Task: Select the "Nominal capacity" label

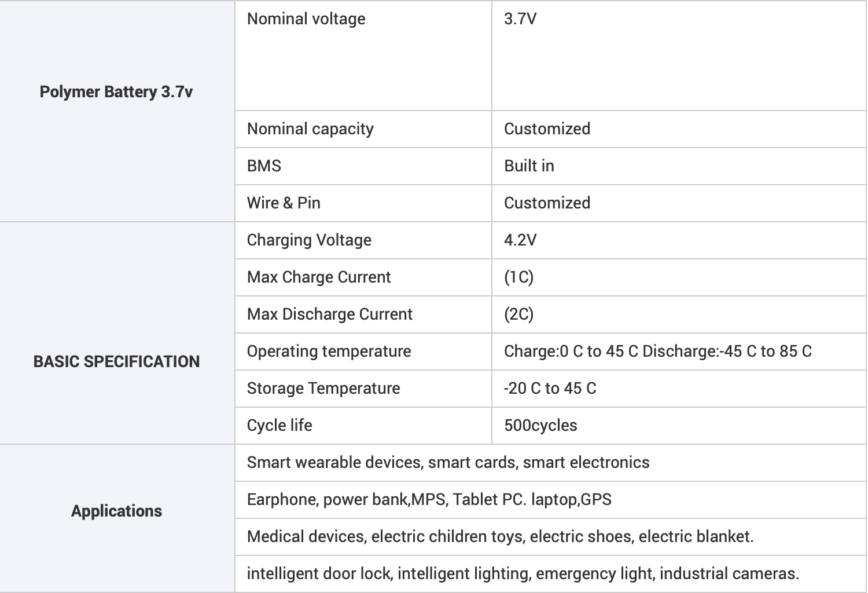Action: [x=310, y=129]
